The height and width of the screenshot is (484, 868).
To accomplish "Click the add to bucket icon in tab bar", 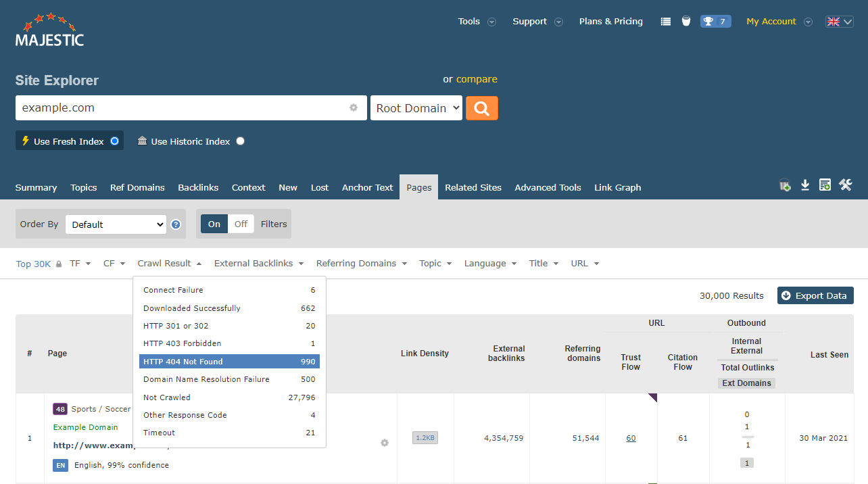I will click(x=785, y=185).
